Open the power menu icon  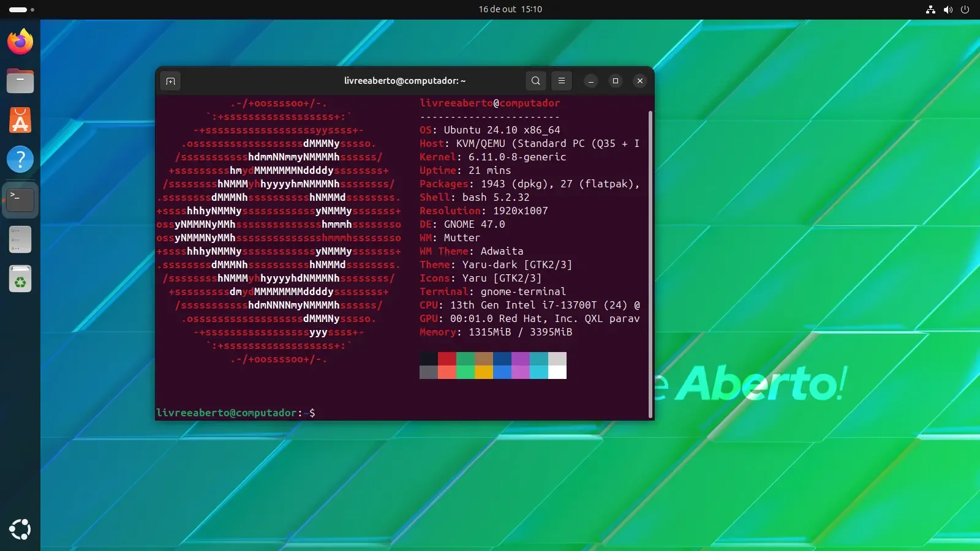[x=965, y=9]
